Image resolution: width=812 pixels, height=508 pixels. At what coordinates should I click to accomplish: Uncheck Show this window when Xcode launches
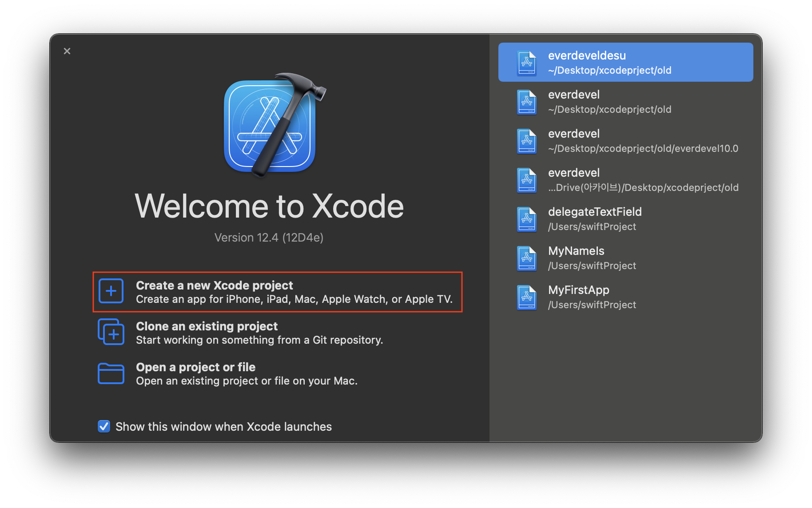pos(104,426)
